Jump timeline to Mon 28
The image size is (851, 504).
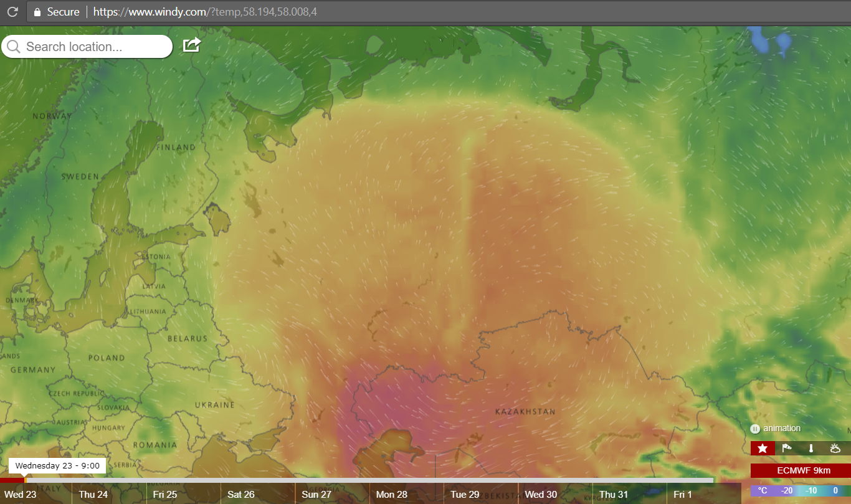point(392,495)
